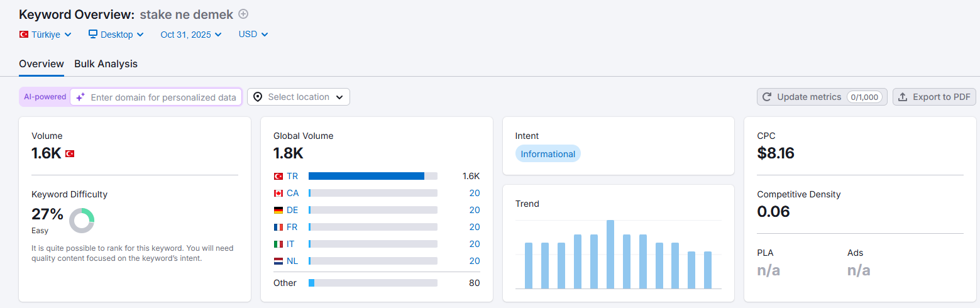The width and height of the screenshot is (980, 308).
Task: Click the FR volume value 20
Action: [475, 227]
